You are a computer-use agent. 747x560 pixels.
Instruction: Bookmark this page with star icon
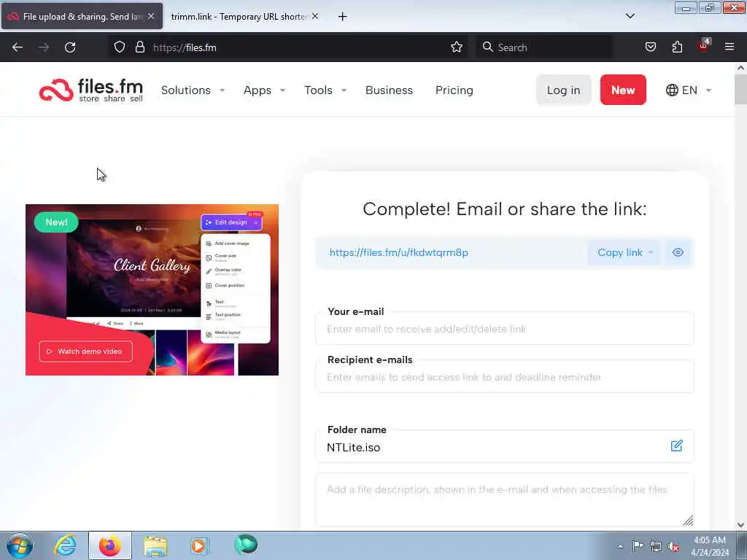(457, 47)
